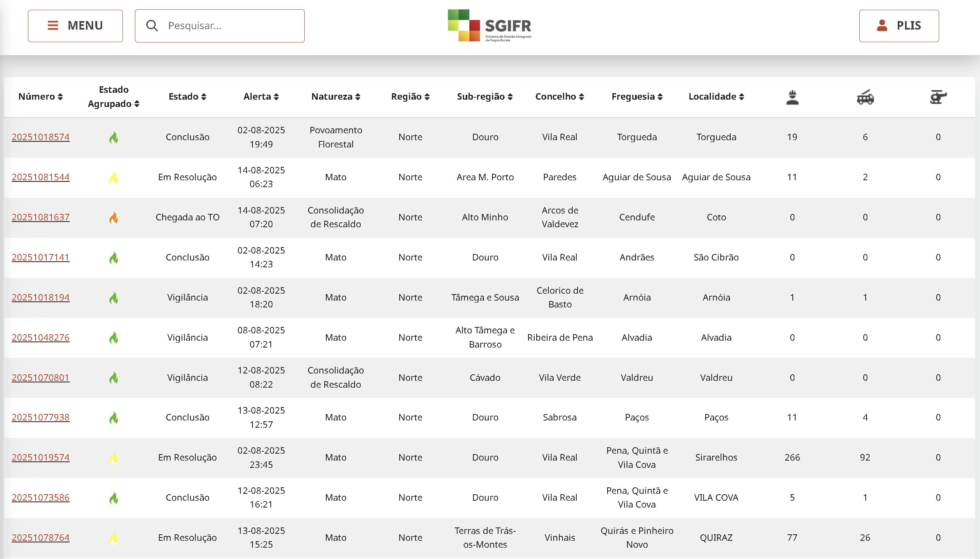Select the 'São Cibrão' locality cell

(x=716, y=258)
